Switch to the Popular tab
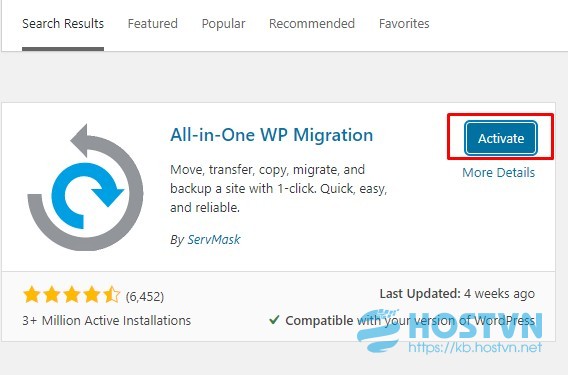568x375 pixels. coord(223,24)
